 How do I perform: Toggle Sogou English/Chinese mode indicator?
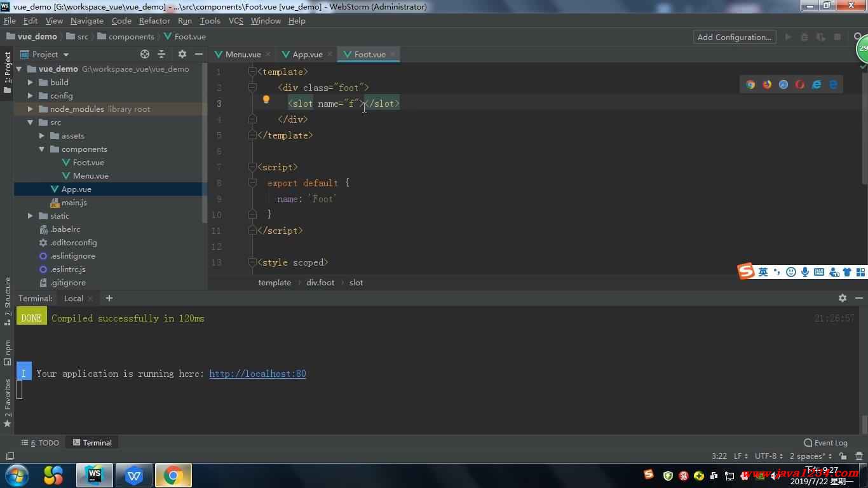(763, 272)
